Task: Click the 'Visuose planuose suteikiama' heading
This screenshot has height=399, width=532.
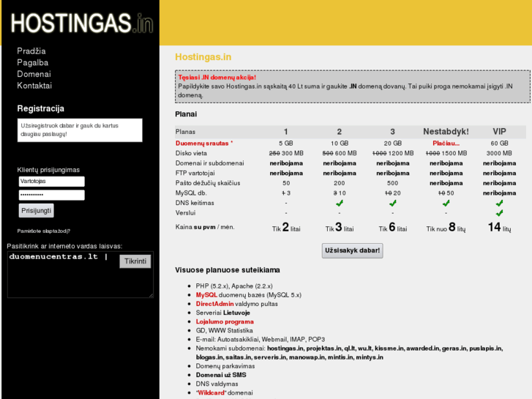Action: coord(228,270)
